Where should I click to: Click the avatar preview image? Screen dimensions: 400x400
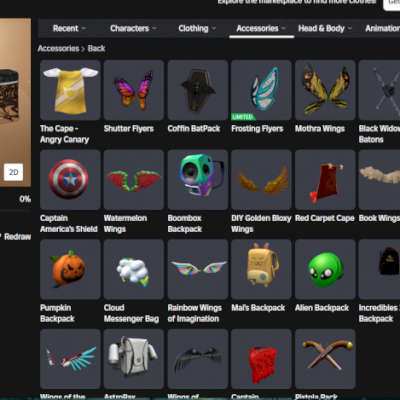click(x=15, y=102)
